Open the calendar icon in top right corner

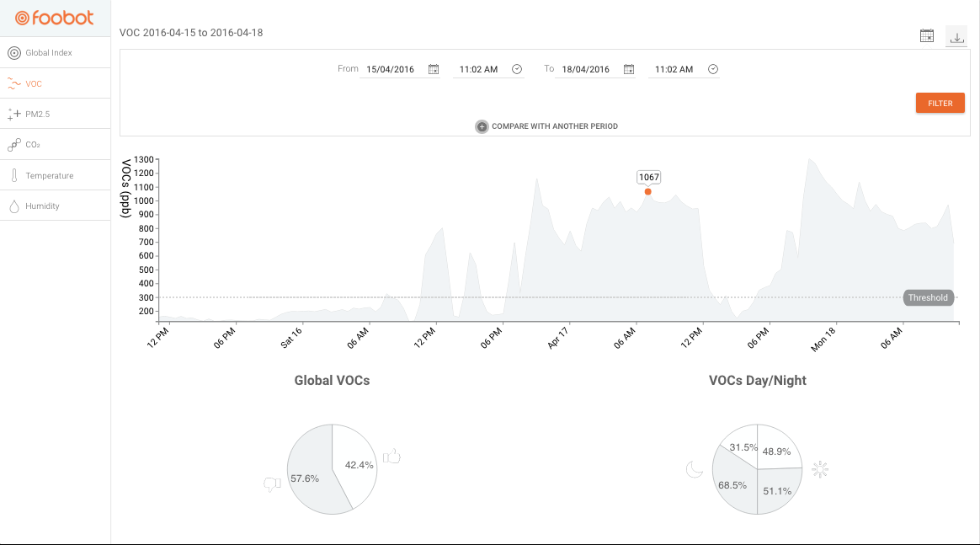(927, 36)
